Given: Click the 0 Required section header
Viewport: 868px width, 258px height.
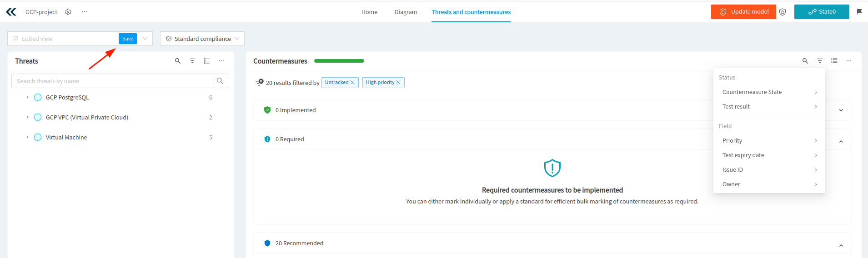Looking at the screenshot, I should (x=552, y=139).
